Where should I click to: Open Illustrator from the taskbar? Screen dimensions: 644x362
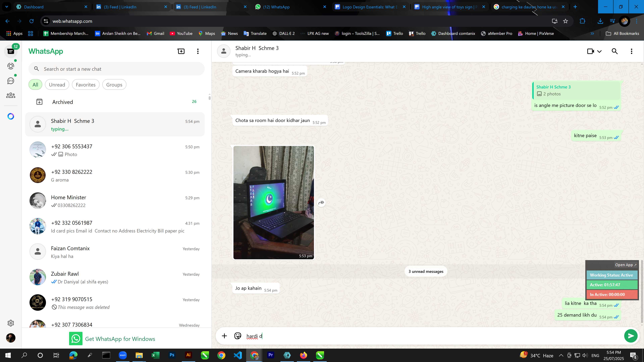pyautogui.click(x=188, y=355)
